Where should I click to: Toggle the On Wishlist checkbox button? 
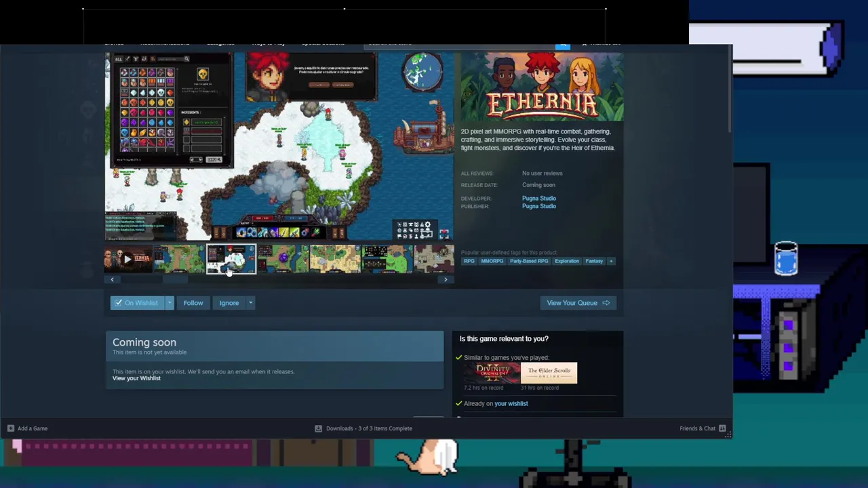[136, 303]
